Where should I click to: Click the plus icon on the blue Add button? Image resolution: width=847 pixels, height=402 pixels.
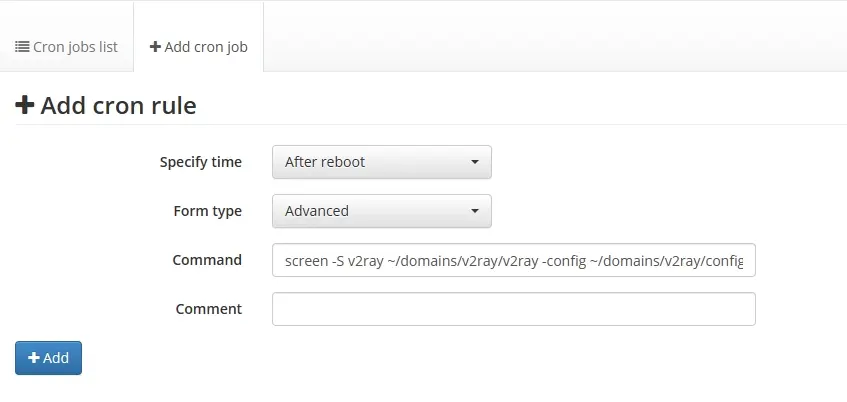click(34, 358)
